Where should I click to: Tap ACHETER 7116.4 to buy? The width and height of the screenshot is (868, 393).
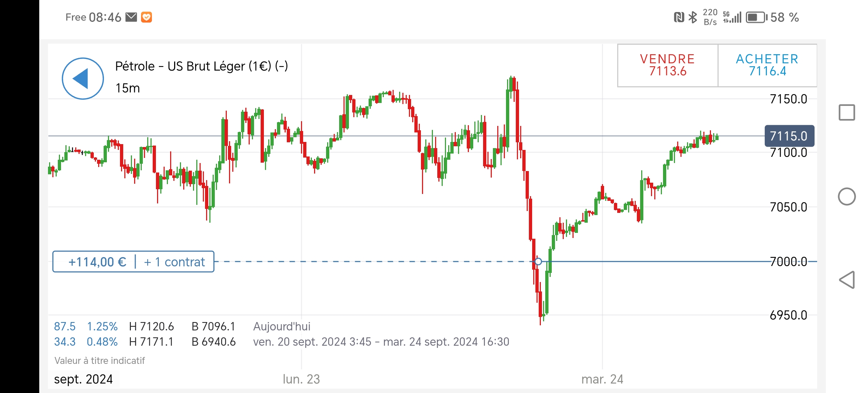[x=767, y=65]
